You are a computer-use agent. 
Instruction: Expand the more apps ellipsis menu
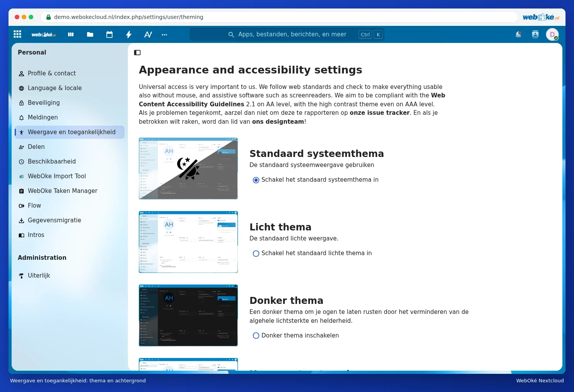tap(164, 34)
